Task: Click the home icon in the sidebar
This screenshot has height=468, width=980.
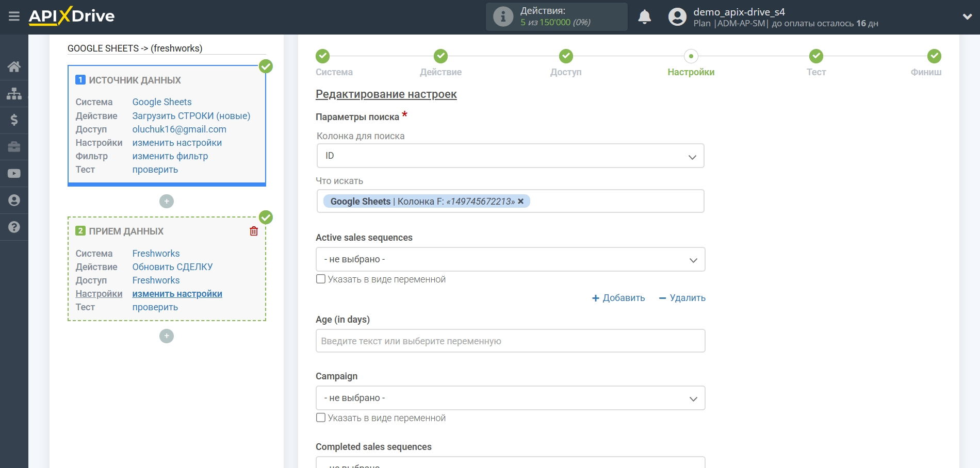Action: (x=14, y=66)
